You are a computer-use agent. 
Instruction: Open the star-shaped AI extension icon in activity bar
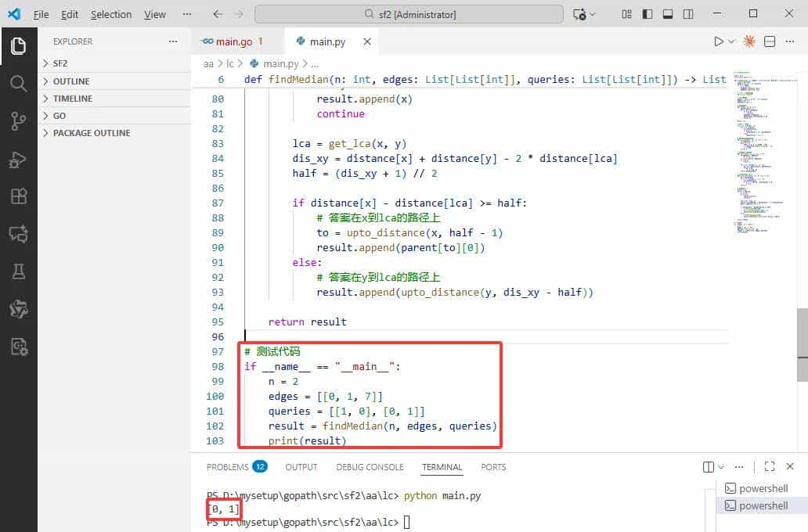(19, 309)
